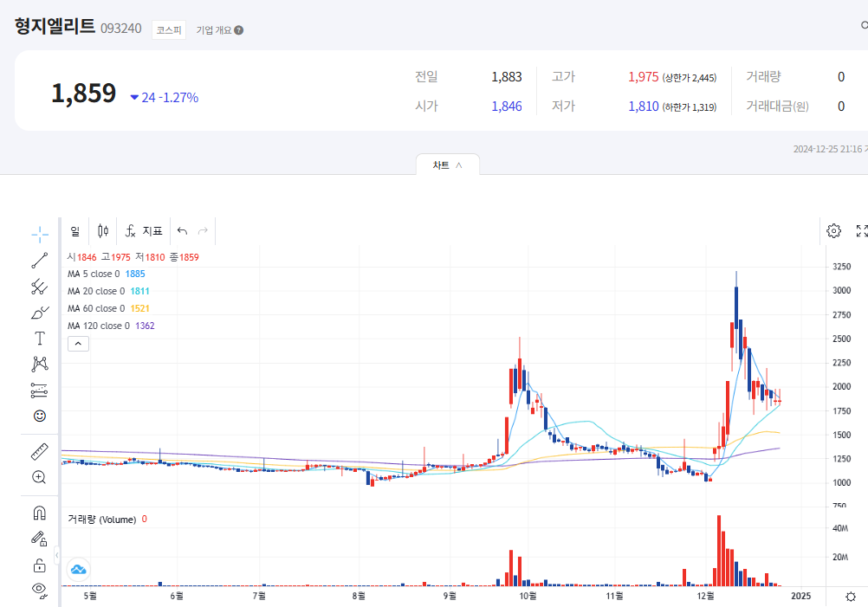This screenshot has width=868, height=607.
Task: Click the 고가 value 1,975
Action: [x=644, y=77]
